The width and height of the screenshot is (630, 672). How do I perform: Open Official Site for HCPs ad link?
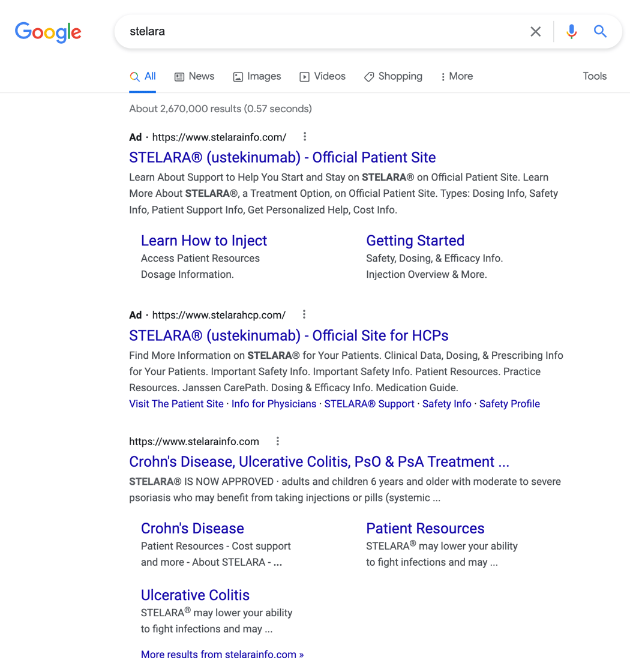click(x=289, y=335)
